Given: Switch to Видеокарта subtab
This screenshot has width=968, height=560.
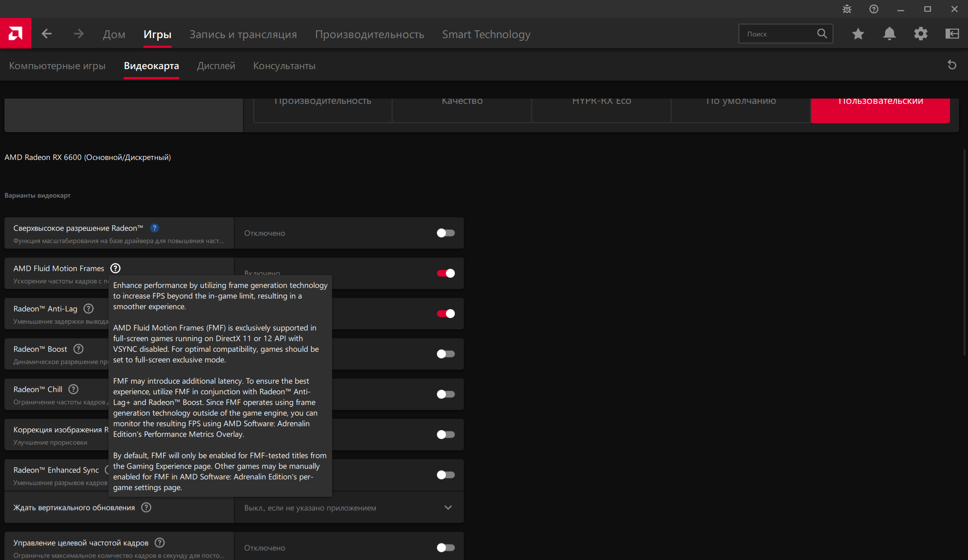Looking at the screenshot, I should click(151, 66).
